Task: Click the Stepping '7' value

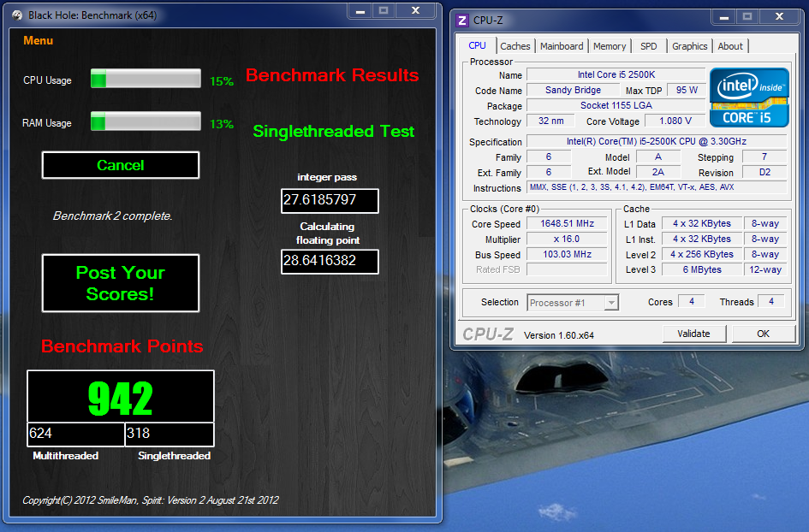Action: pyautogui.click(x=764, y=157)
